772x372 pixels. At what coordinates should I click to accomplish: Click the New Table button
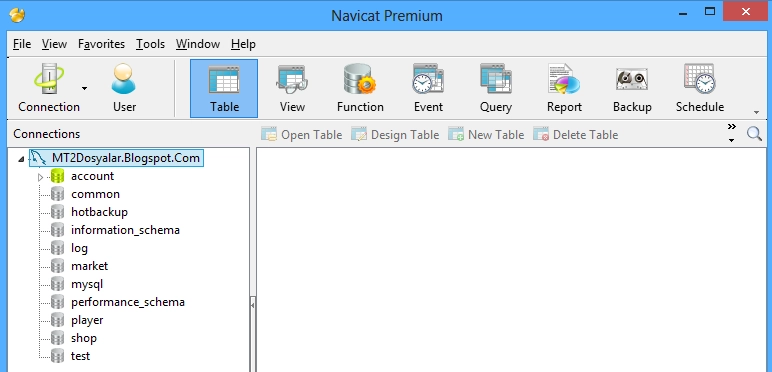(486, 134)
